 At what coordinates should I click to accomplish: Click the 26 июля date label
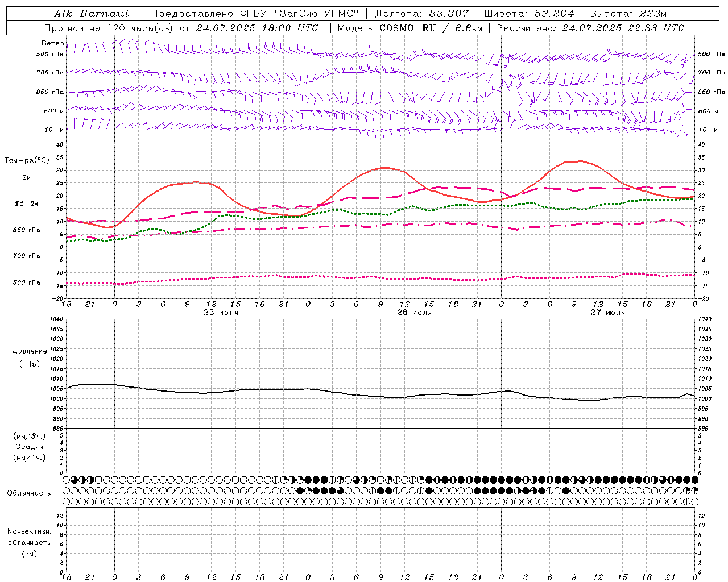(x=415, y=313)
